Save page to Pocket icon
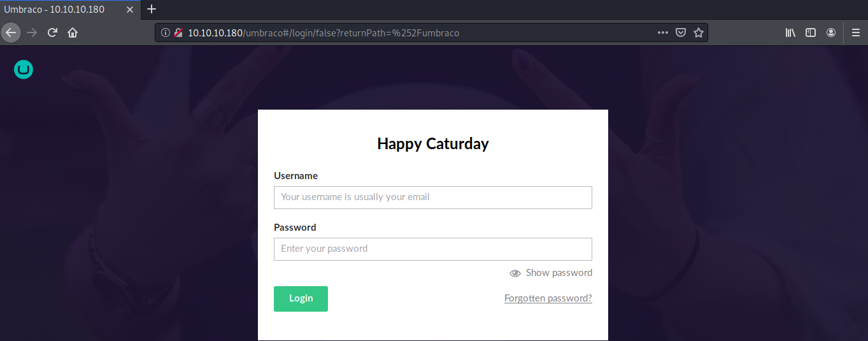Viewport: 868px width, 341px height. click(681, 33)
